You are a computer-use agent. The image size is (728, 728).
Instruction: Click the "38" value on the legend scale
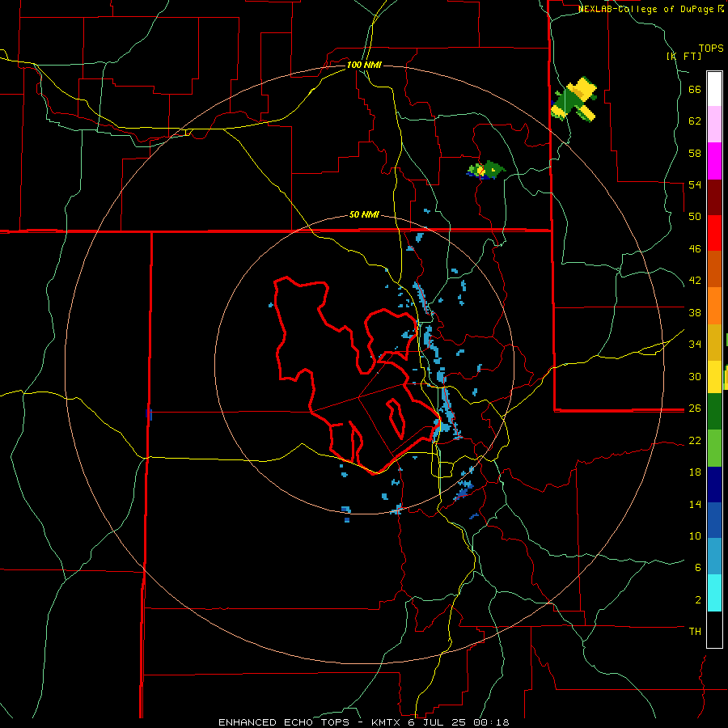(x=695, y=312)
